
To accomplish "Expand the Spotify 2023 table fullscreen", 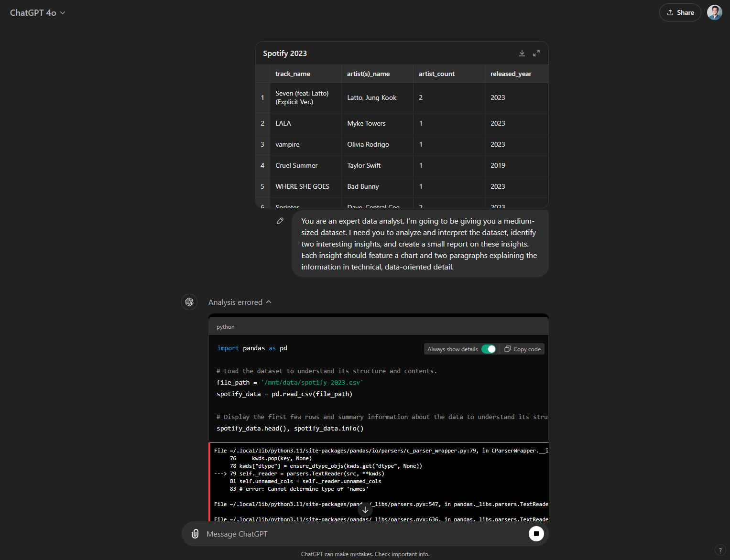I will pyautogui.click(x=536, y=53).
